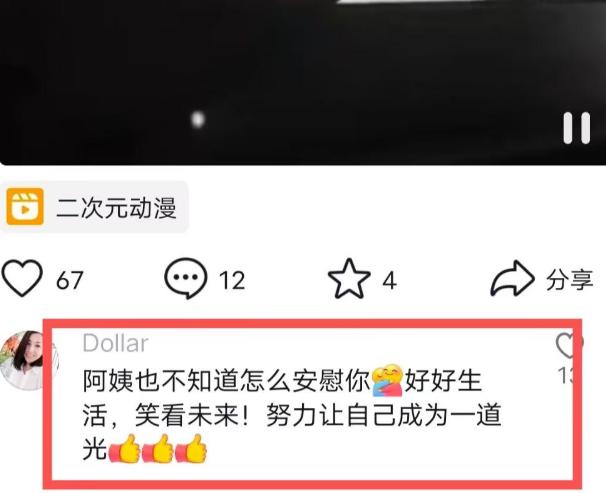Open comments via speech bubble icon
The image size is (606, 493).
point(186,278)
